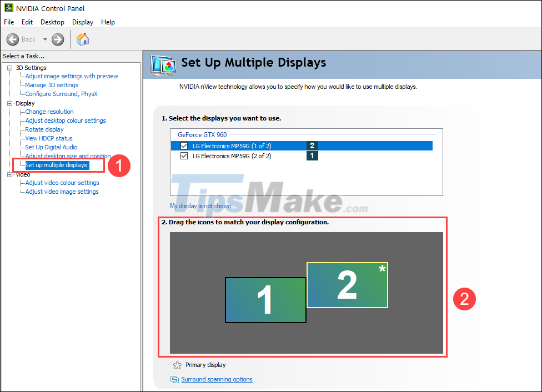Collapse the 3D Settings tree branch
Image resolution: width=542 pixels, height=392 pixels.
(x=9, y=67)
